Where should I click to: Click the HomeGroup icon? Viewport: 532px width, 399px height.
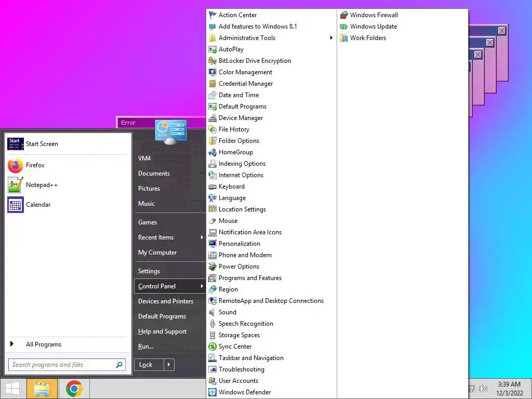point(212,152)
